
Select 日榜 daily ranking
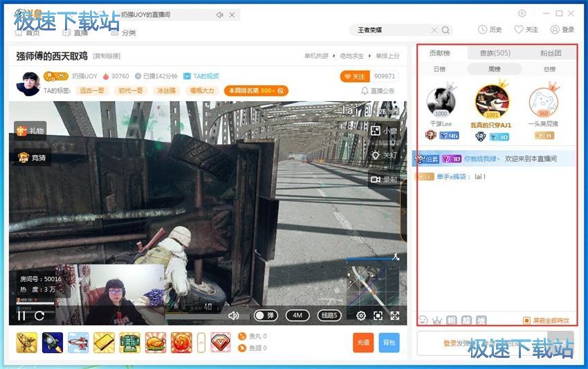439,69
